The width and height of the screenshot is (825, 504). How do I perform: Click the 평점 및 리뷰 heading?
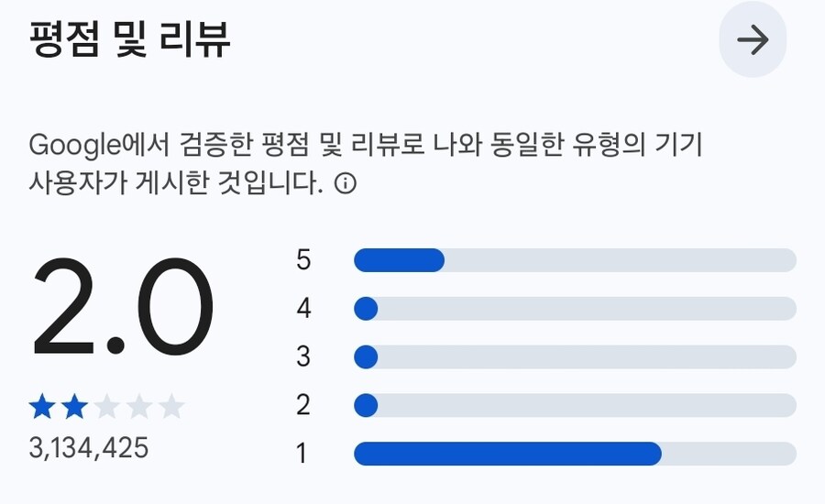[128, 40]
